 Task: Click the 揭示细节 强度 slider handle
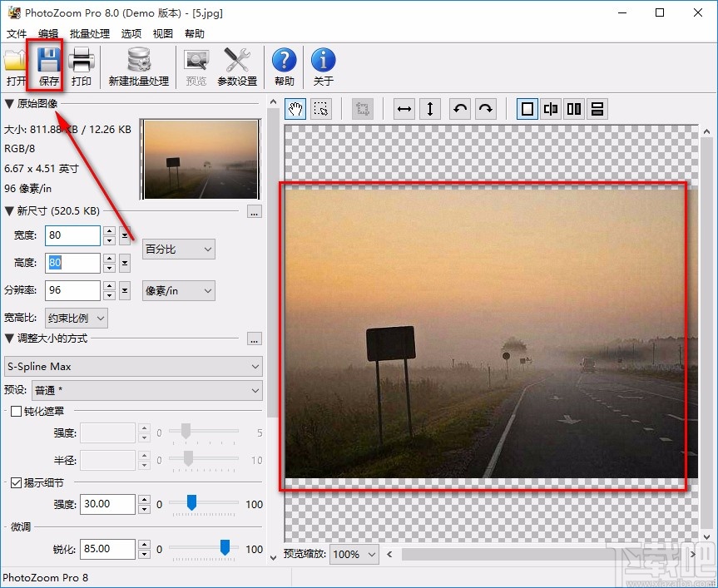tap(192, 502)
